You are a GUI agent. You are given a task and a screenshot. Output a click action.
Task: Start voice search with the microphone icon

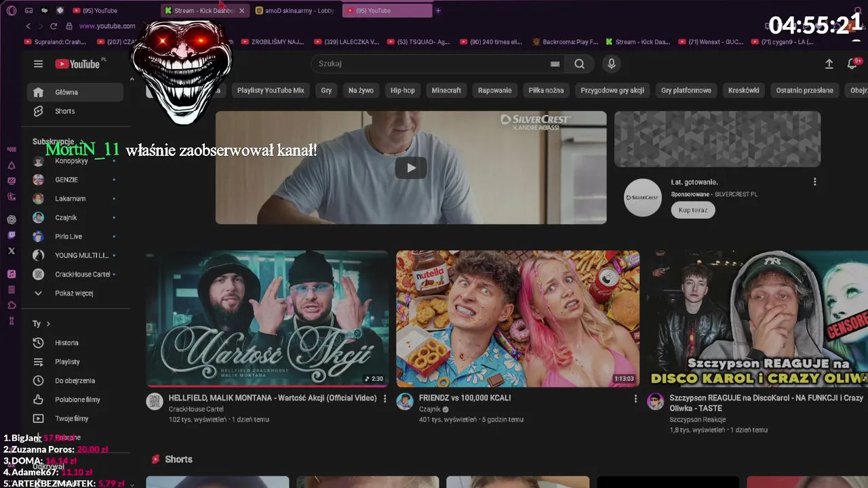point(611,64)
